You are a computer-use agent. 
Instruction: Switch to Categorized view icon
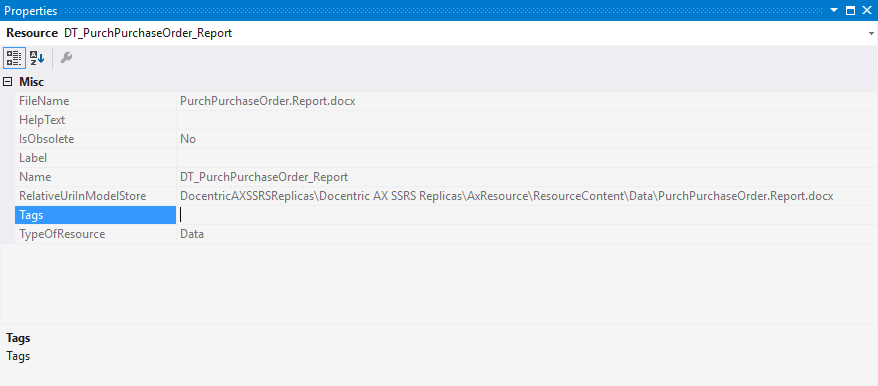pos(14,58)
